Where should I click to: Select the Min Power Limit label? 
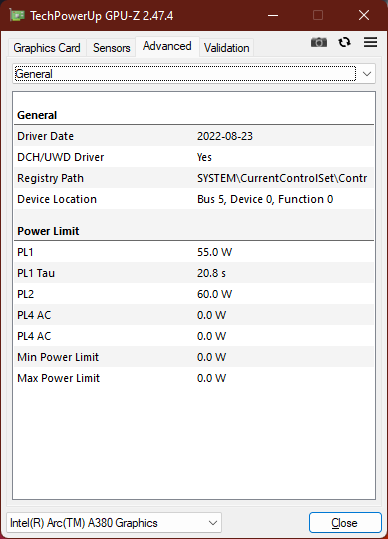point(58,357)
